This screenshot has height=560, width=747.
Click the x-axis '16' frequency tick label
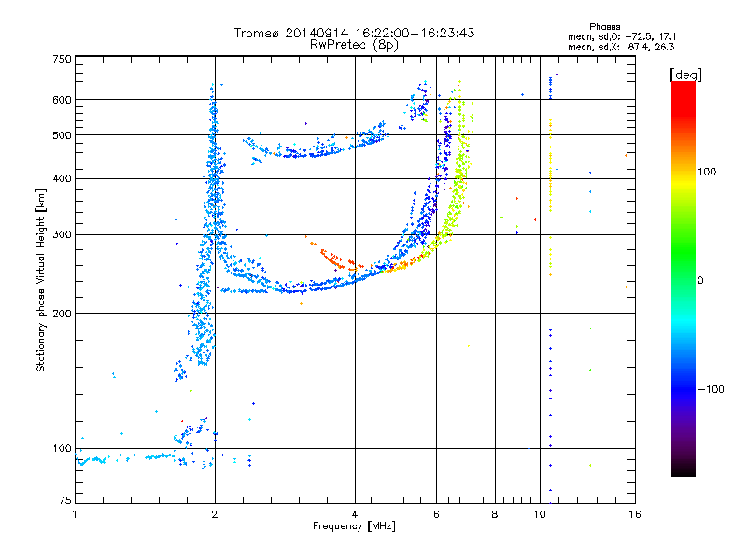click(x=635, y=514)
